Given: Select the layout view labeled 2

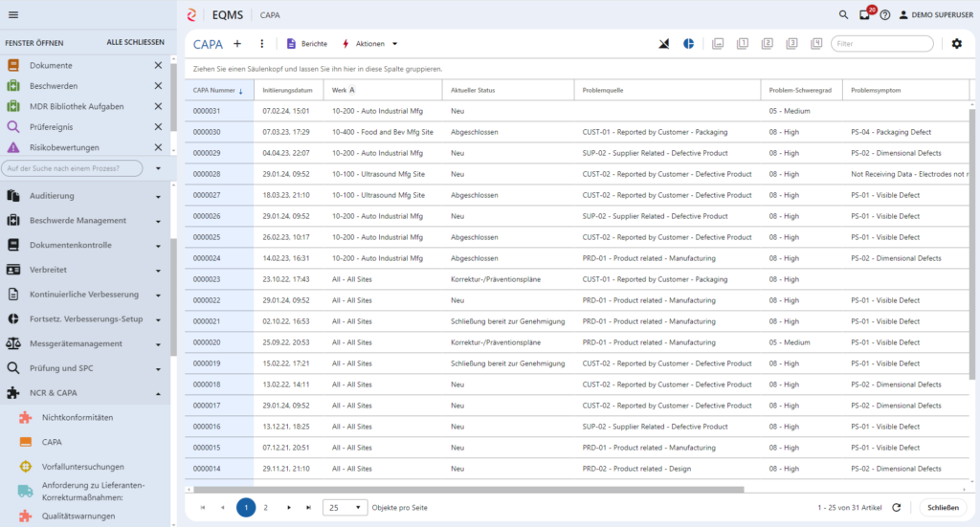Looking at the screenshot, I should 767,44.
